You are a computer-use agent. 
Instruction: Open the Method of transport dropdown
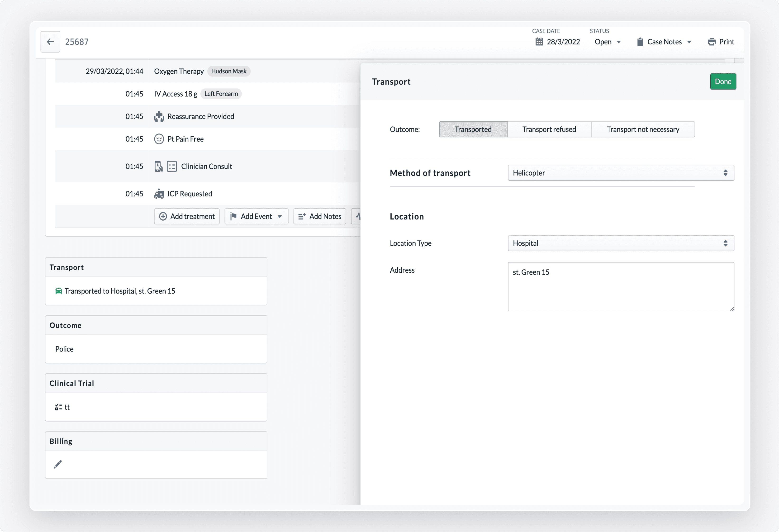pos(621,173)
